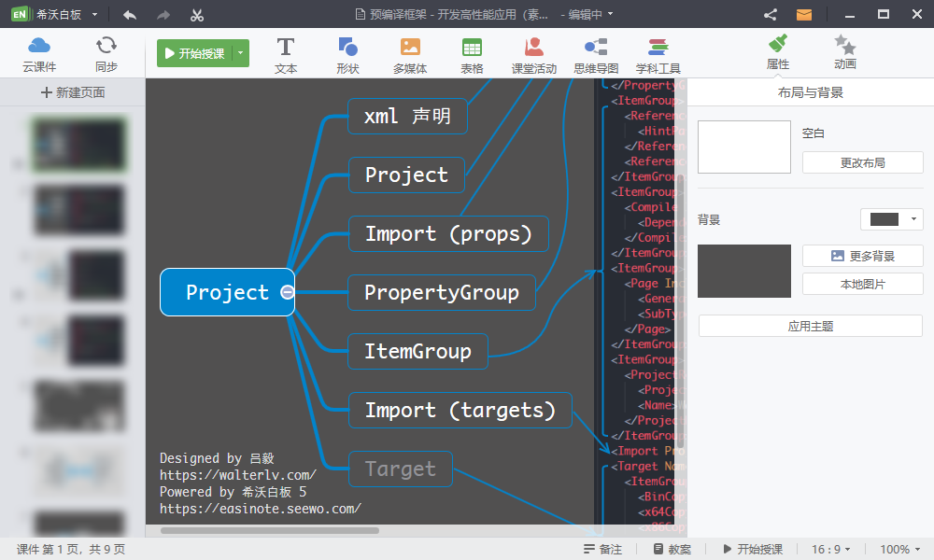Image resolution: width=934 pixels, height=560 pixels.
Task: Click 新建页面 to add a page
Action: (x=73, y=92)
